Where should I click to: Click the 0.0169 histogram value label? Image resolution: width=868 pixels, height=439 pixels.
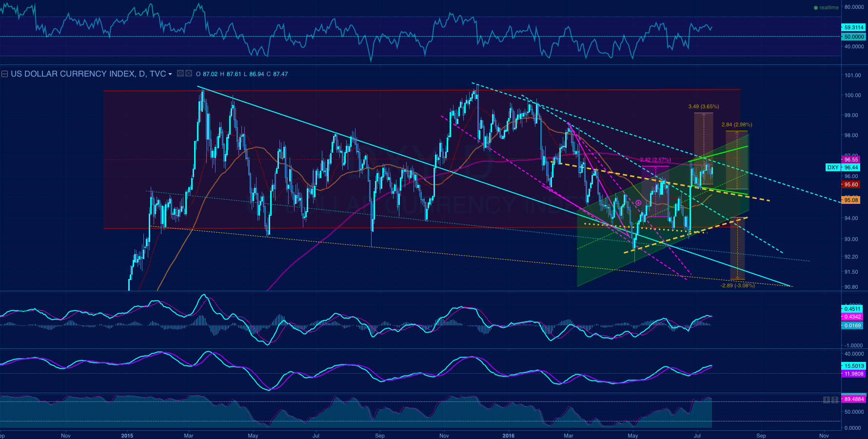coord(852,325)
